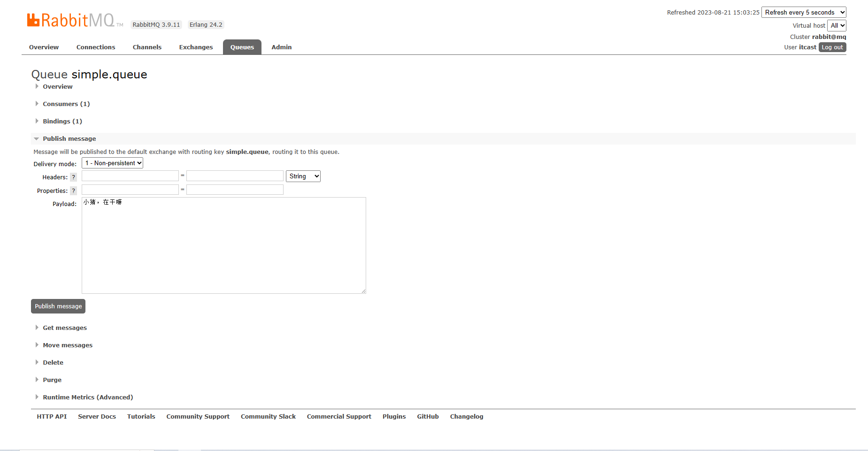Open the Commercial Support link
Screen dimensions: 868x451
[339, 416]
